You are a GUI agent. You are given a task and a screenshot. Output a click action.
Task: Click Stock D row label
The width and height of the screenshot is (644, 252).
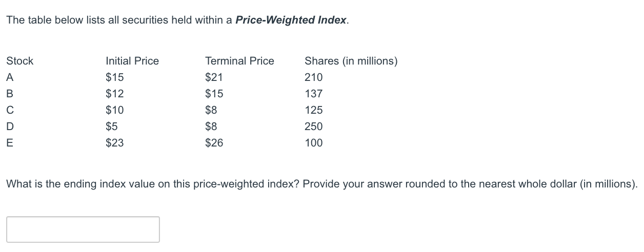point(10,127)
